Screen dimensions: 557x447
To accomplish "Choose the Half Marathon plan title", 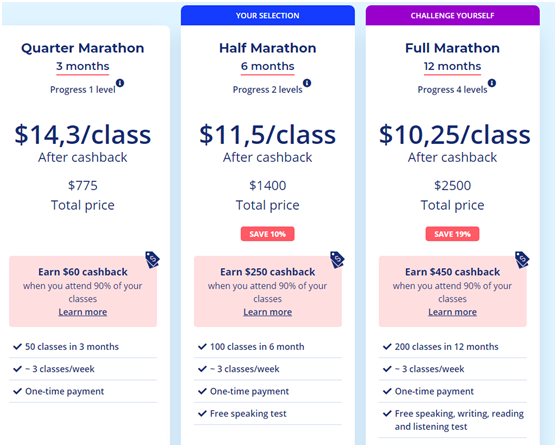I will (267, 48).
